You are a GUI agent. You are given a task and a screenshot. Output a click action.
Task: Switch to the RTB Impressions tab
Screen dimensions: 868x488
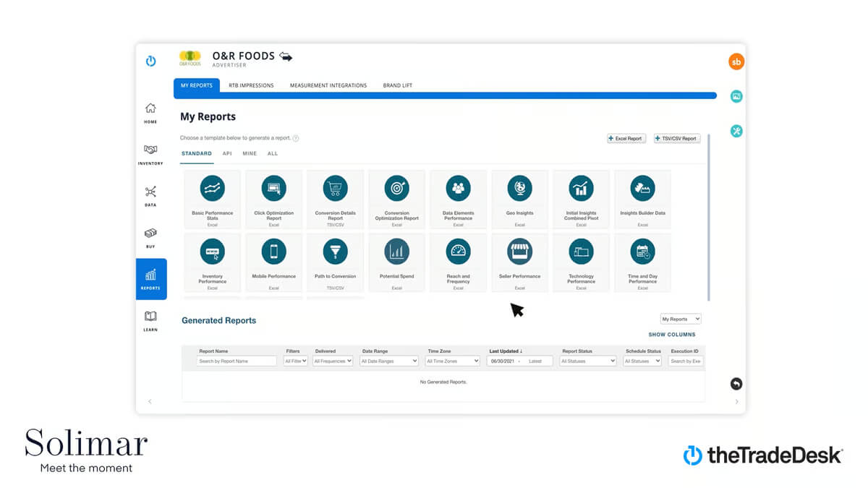251,85
